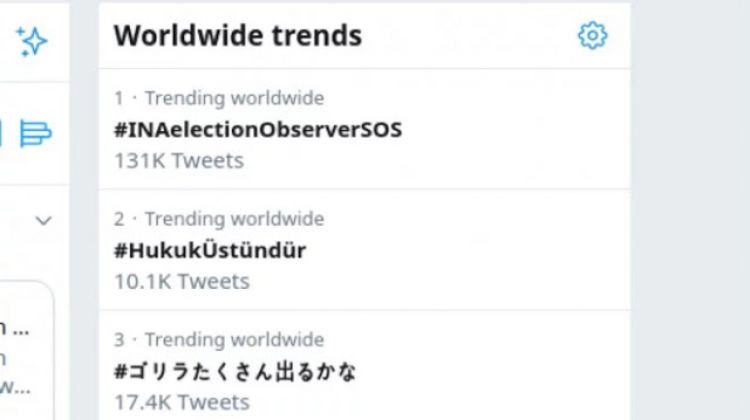Screen dimensions: 750x420
Task: Click the 17.4K Tweets count
Action: pos(181,402)
